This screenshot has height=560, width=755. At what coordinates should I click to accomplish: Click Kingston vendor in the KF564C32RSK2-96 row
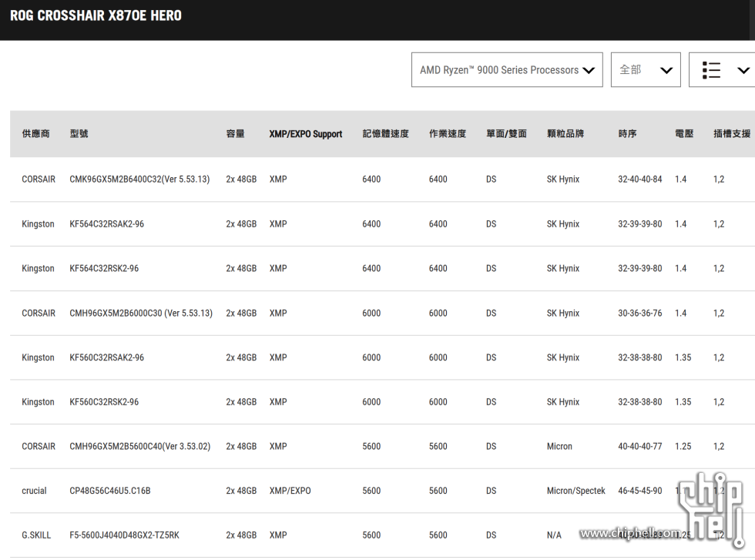pyautogui.click(x=38, y=268)
